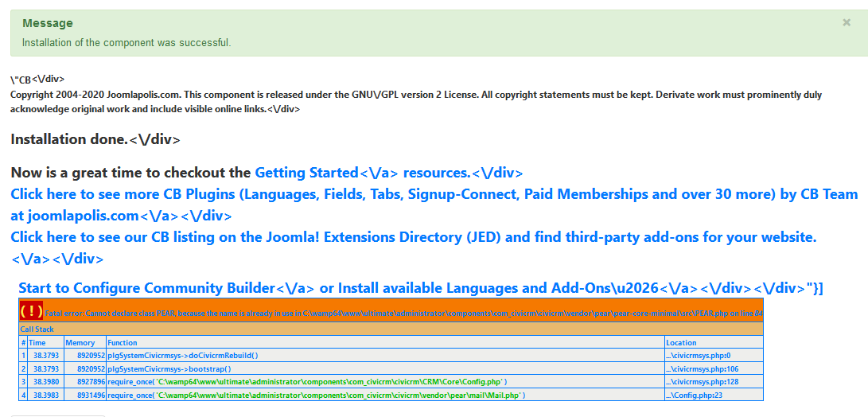Click the require_once Mail.php function cell
This screenshot has width=868, height=417.
tap(385, 395)
